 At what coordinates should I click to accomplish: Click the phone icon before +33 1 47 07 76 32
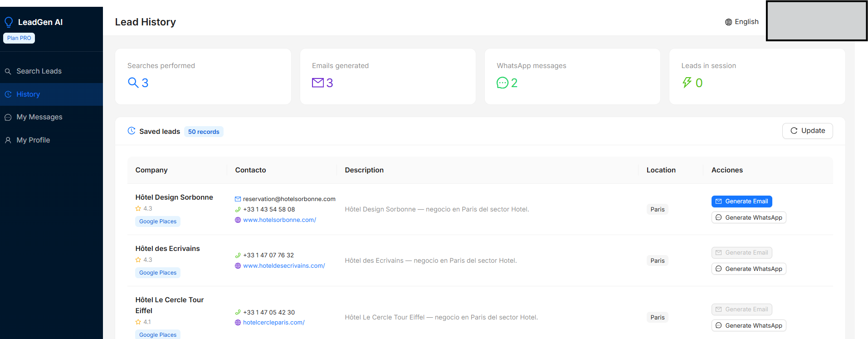tap(238, 255)
